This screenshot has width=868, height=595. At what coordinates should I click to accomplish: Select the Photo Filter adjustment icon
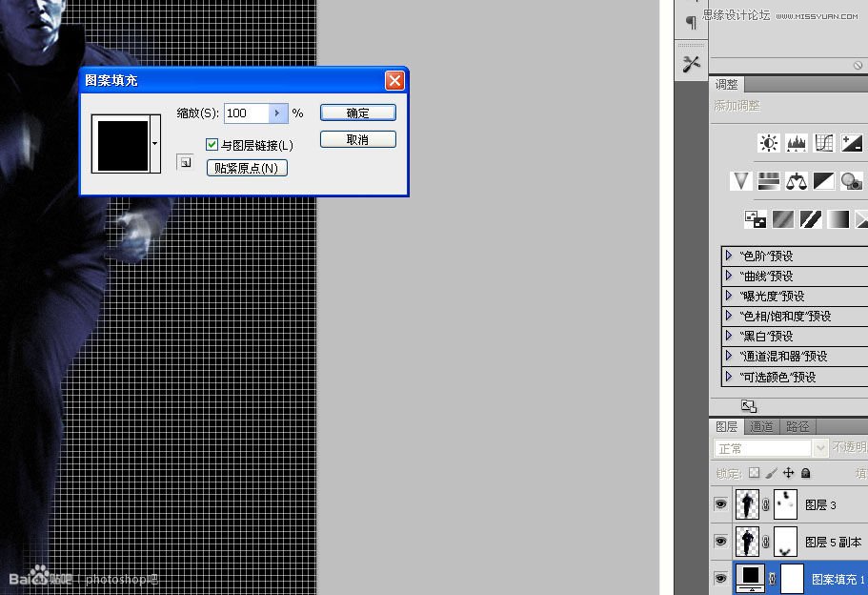[852, 181]
